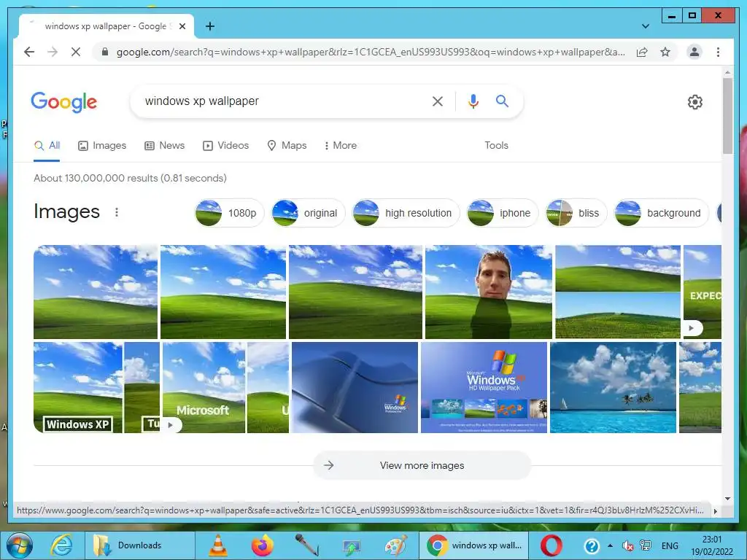The width and height of the screenshot is (747, 560).
Task: Select the All results tab
Action: pyautogui.click(x=47, y=146)
